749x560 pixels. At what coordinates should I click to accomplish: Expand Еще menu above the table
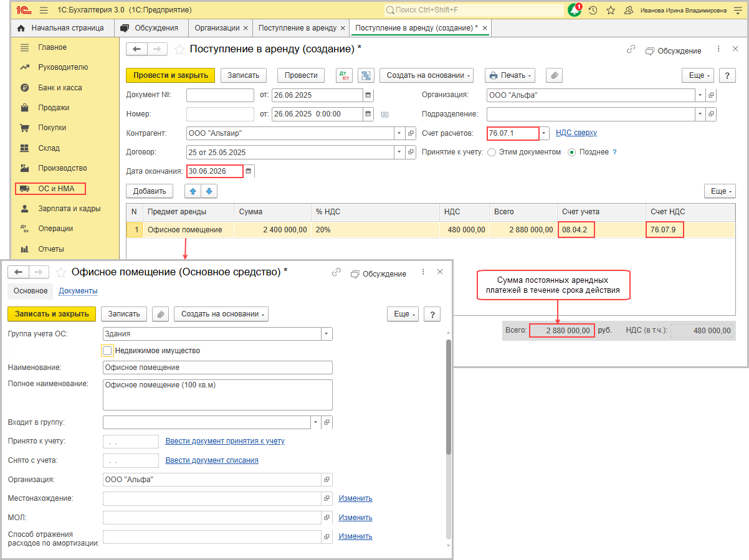pos(719,191)
